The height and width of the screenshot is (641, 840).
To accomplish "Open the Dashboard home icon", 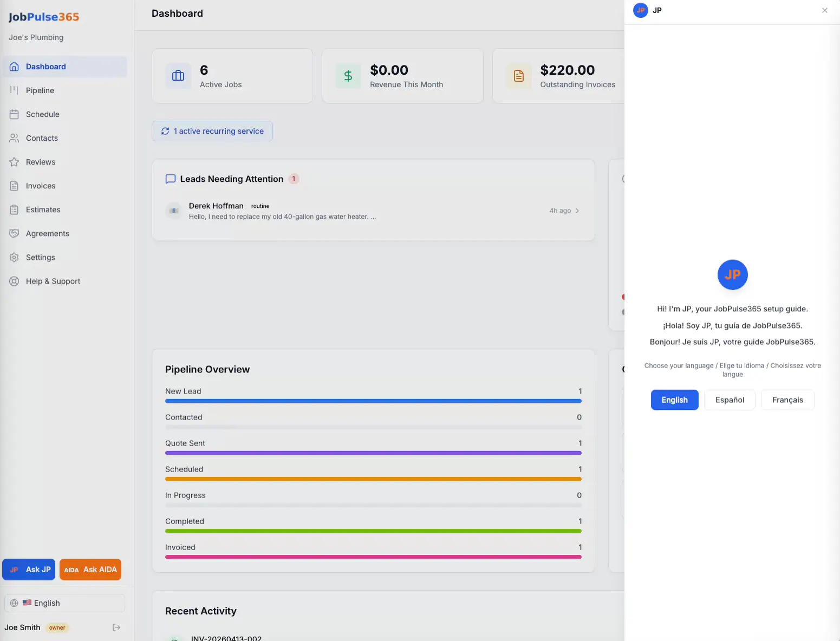I will coord(15,67).
